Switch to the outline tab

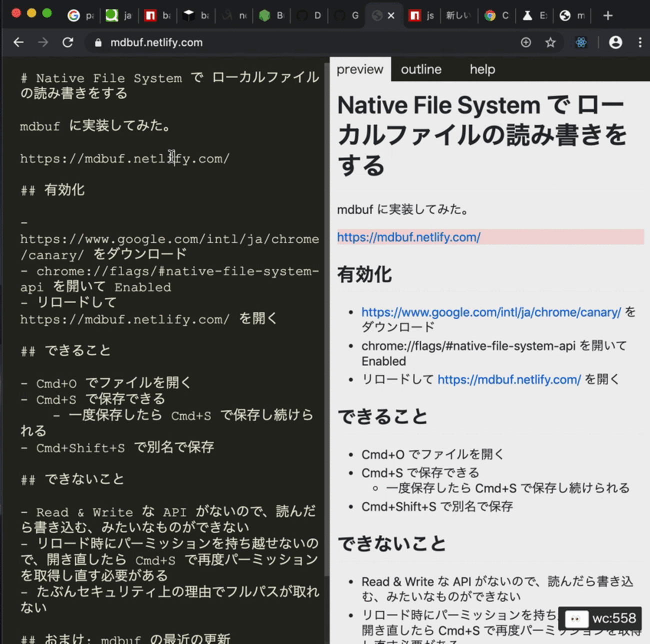(421, 69)
